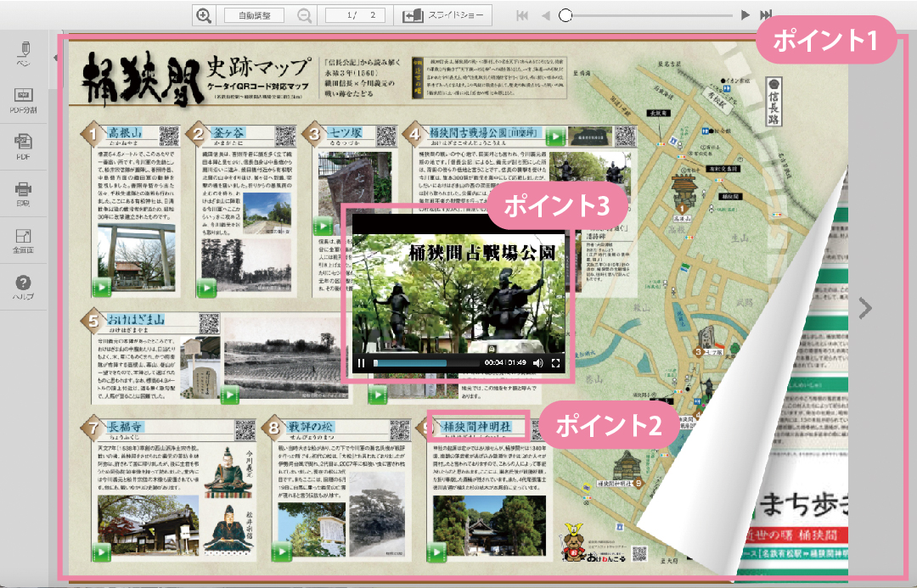The image size is (917, 588).
Task: Start the スライドショー slideshow
Action: click(x=442, y=15)
